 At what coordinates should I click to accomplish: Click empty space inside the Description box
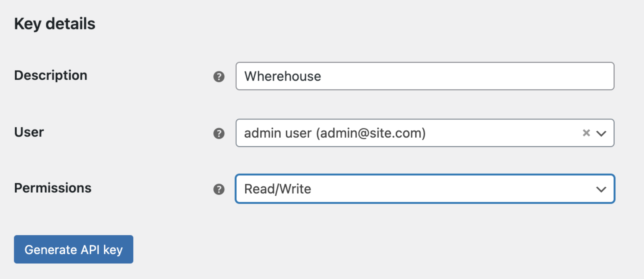[x=467, y=76]
